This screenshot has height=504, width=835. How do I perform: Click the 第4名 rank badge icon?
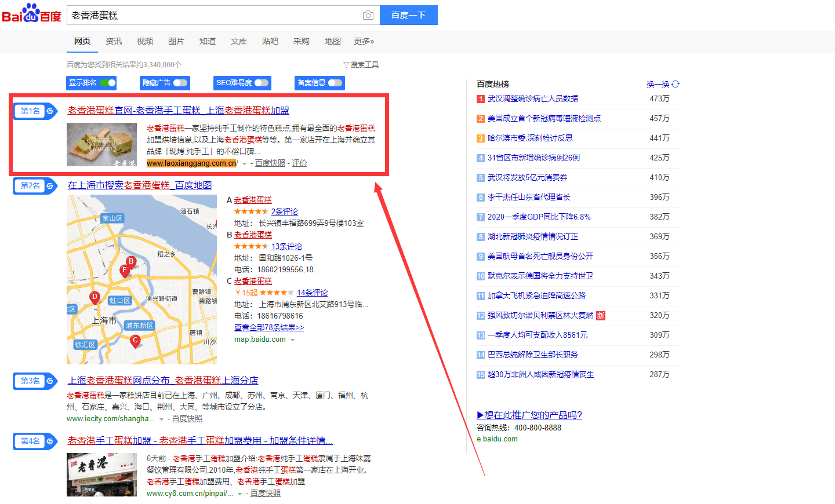pyautogui.click(x=35, y=441)
